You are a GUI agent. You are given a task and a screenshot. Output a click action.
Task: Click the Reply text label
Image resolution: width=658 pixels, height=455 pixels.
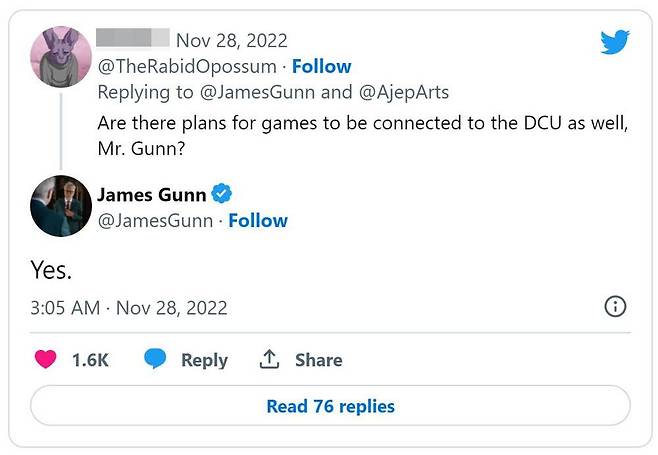coord(204,360)
